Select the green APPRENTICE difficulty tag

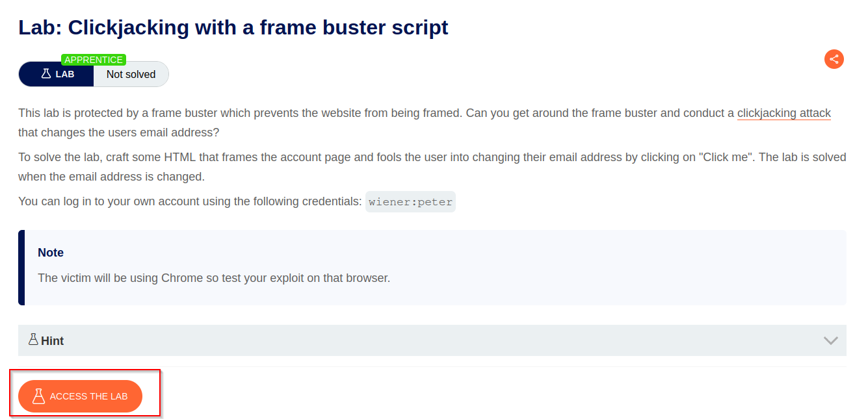pyautogui.click(x=94, y=60)
